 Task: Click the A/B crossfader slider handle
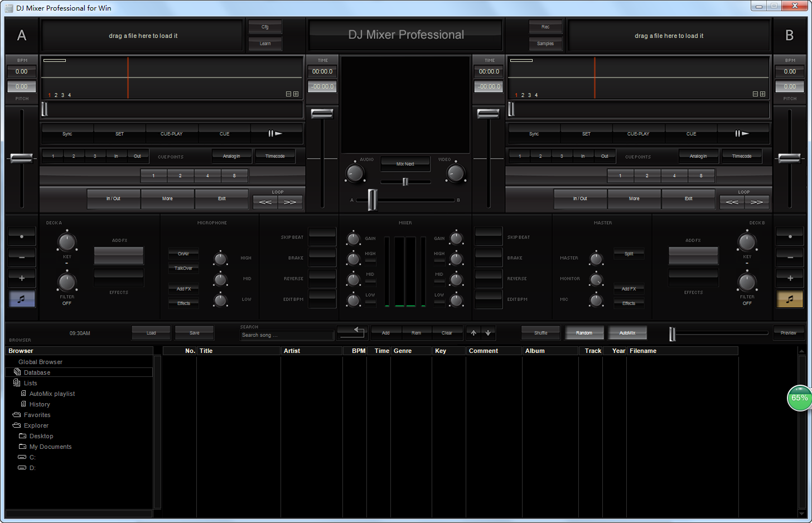[x=372, y=200]
